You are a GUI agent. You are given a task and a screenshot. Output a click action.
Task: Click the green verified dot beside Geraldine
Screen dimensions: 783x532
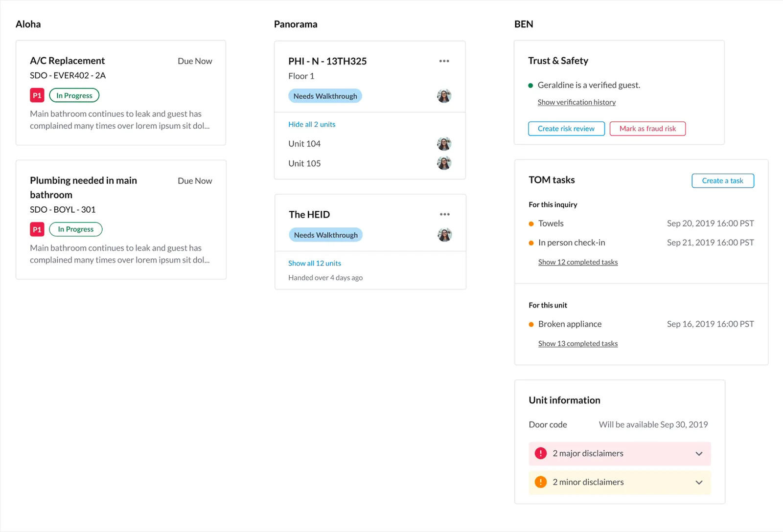point(530,86)
